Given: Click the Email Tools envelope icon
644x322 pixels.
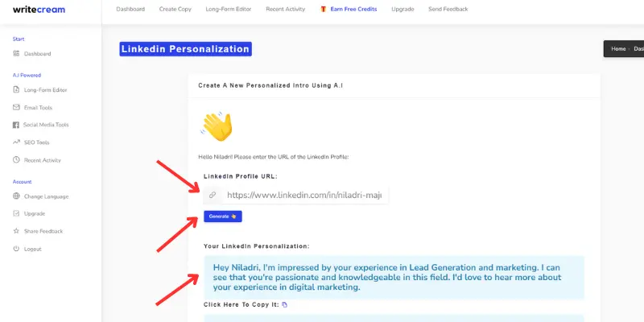Looking at the screenshot, I should pyautogui.click(x=16, y=107).
